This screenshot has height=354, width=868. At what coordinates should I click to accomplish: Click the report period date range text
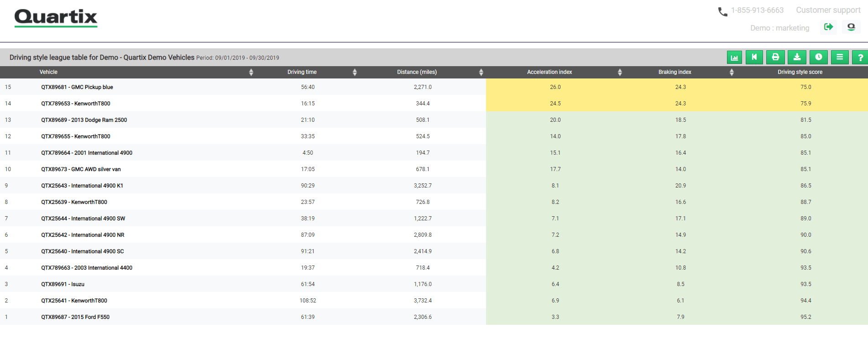coord(238,58)
